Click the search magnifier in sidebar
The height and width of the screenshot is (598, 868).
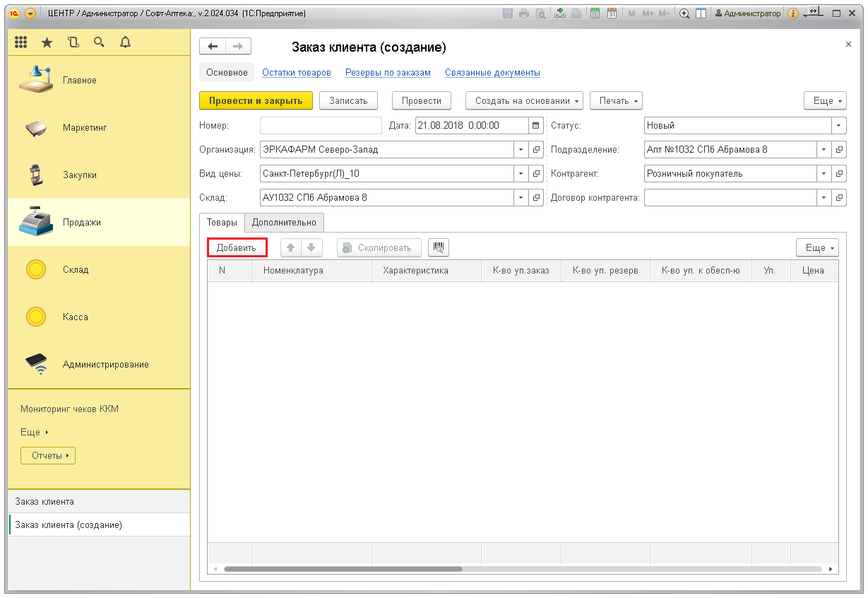(x=99, y=43)
